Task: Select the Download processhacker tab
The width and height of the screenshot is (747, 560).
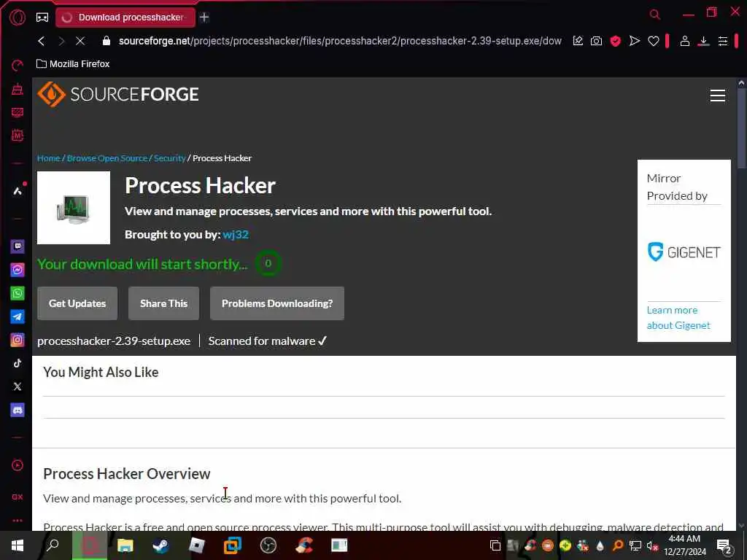Action: (x=125, y=17)
